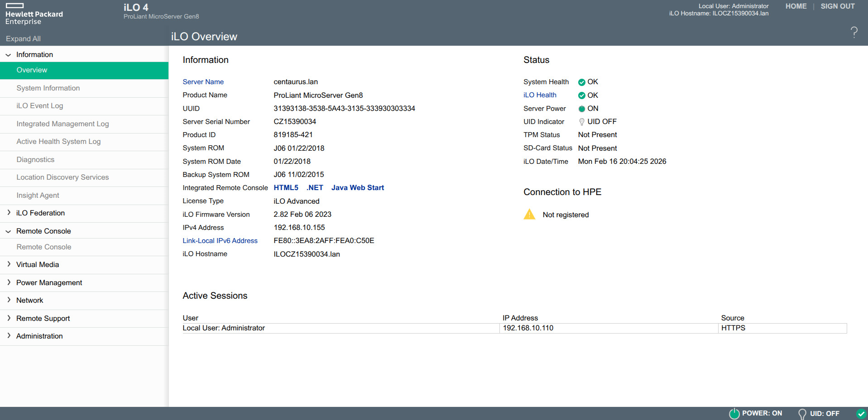Toggle the UID light icon in footer
This screenshot has height=420, width=868.
pos(802,414)
